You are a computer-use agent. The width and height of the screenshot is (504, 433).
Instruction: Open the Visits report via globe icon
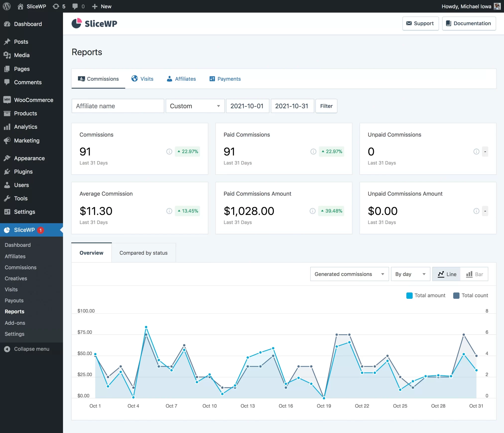[x=134, y=78]
